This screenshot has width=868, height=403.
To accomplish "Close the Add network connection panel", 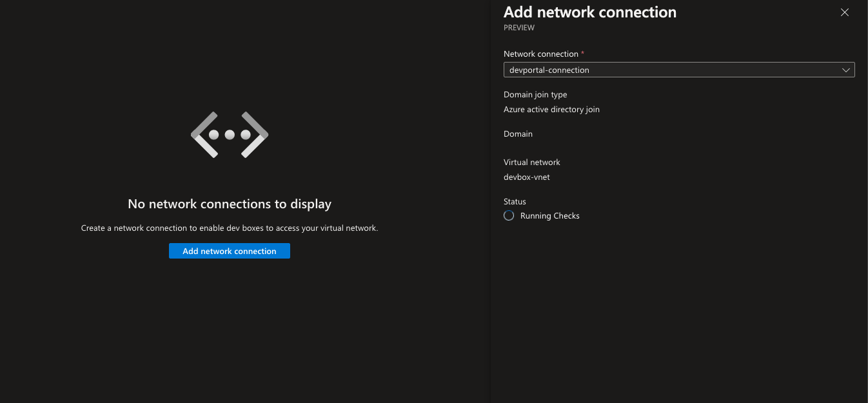I will pos(845,12).
